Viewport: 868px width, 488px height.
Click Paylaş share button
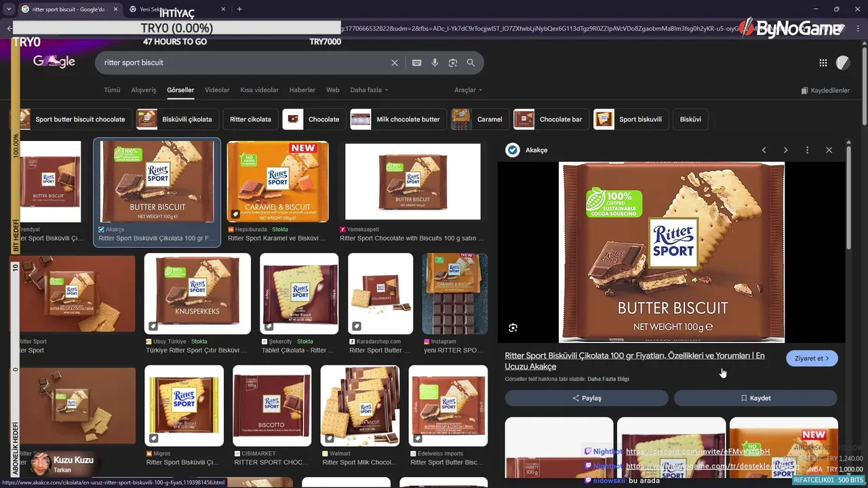point(587,398)
